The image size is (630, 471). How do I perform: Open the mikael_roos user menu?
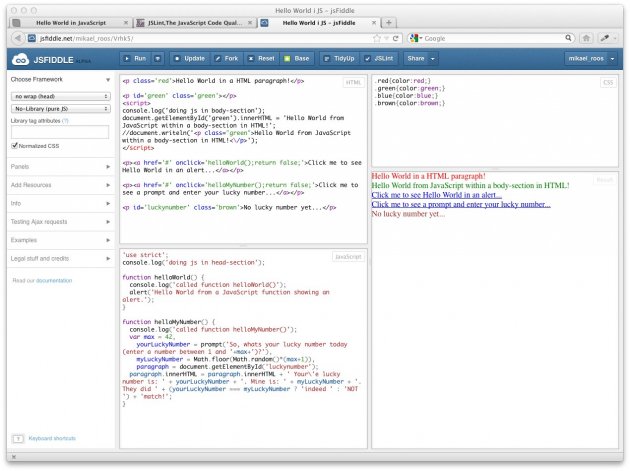click(591, 59)
